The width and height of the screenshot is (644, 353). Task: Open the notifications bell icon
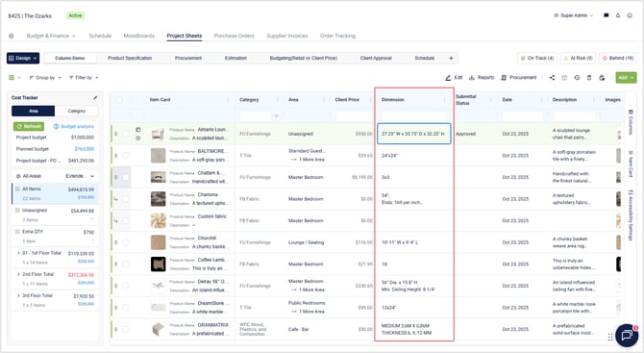tap(618, 15)
